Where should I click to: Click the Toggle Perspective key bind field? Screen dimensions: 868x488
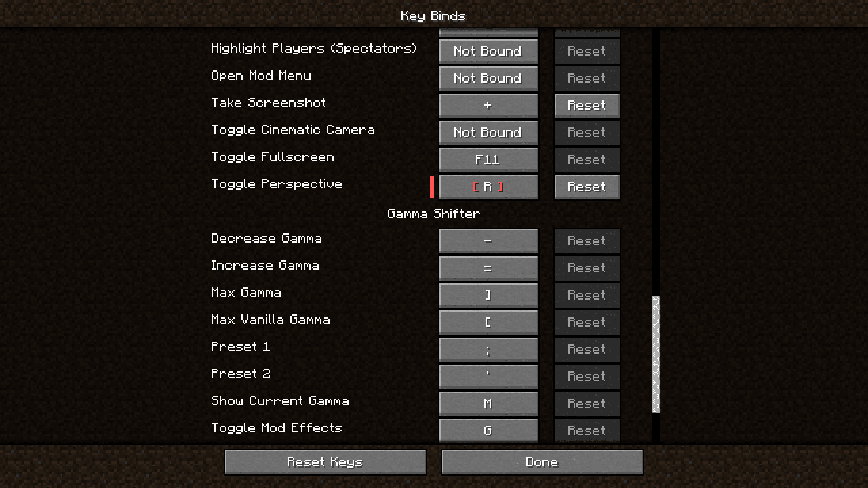[488, 187]
